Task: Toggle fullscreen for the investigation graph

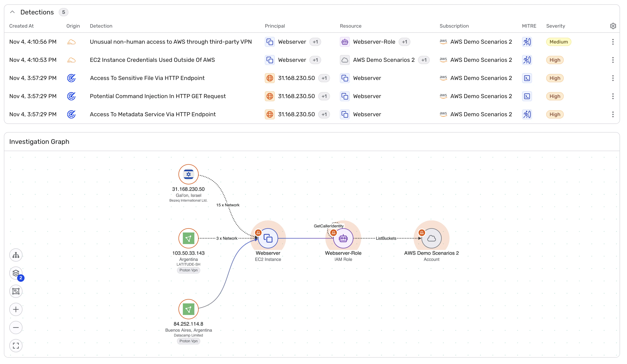Action: pyautogui.click(x=16, y=346)
